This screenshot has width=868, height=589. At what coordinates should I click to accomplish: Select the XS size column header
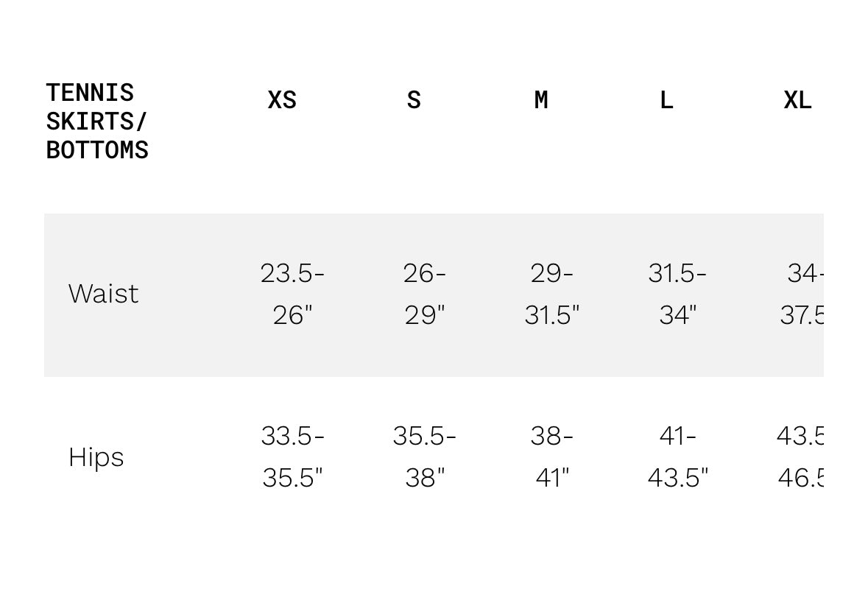[282, 100]
